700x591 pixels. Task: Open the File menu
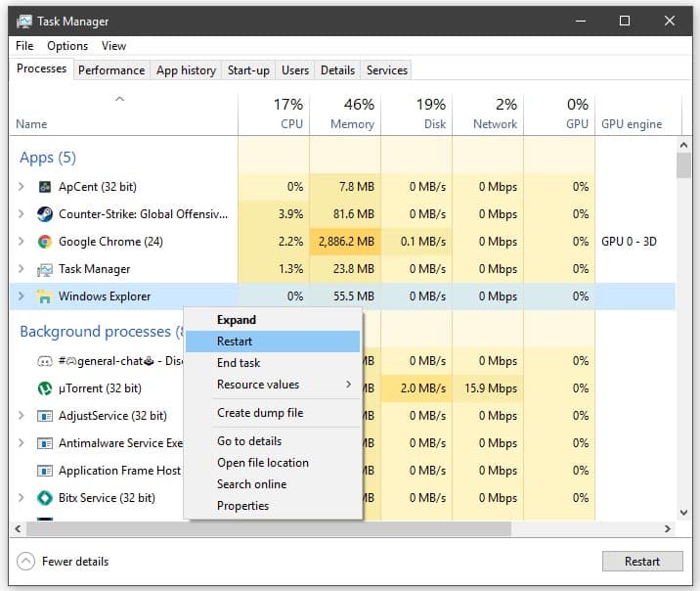24,46
